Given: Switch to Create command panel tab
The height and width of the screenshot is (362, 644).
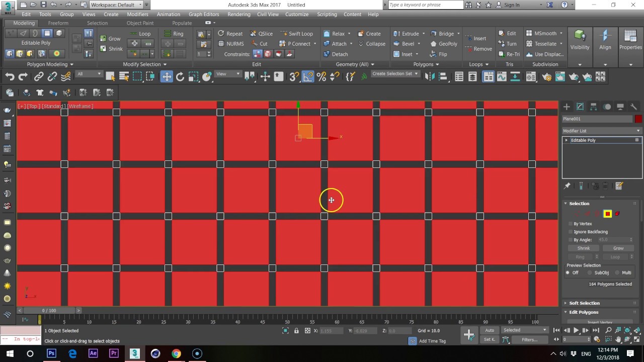Looking at the screenshot, I should pyautogui.click(x=567, y=107).
